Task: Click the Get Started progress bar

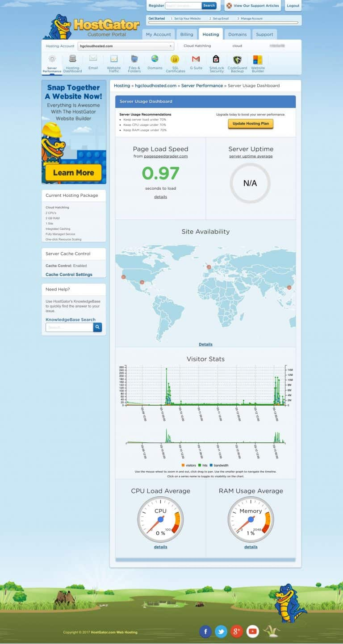Action: (223, 22)
